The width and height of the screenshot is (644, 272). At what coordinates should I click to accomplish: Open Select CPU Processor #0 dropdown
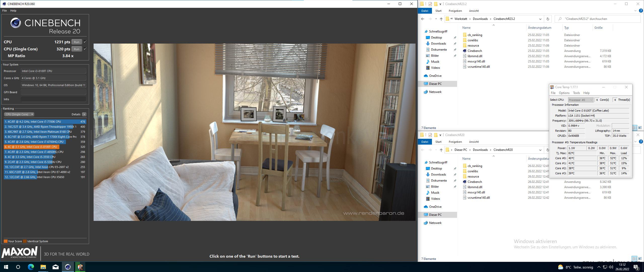tap(581, 100)
